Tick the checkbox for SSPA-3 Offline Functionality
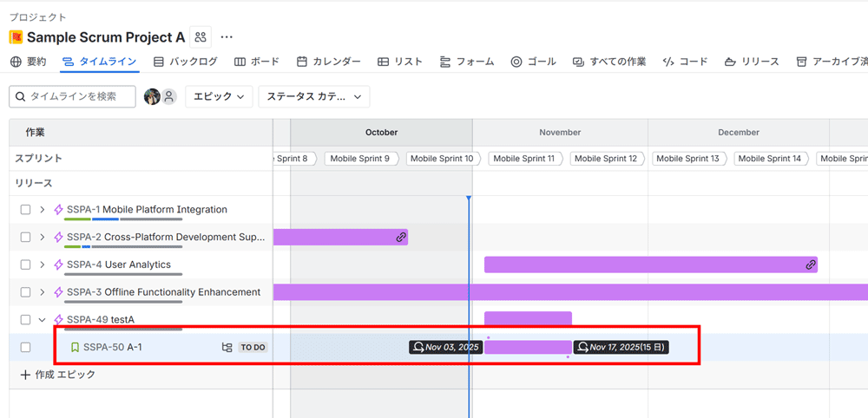Screen dimensions: 868x418 [25, 292]
